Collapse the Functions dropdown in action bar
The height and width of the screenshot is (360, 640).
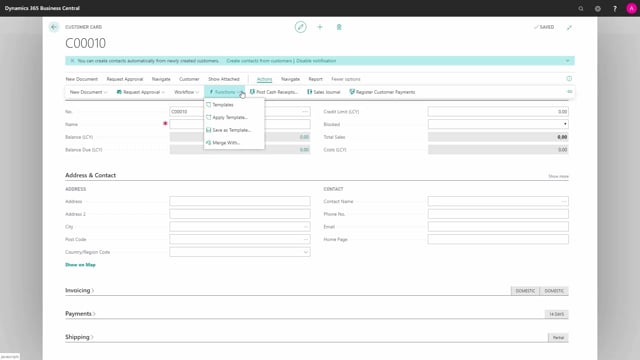pos(224,92)
